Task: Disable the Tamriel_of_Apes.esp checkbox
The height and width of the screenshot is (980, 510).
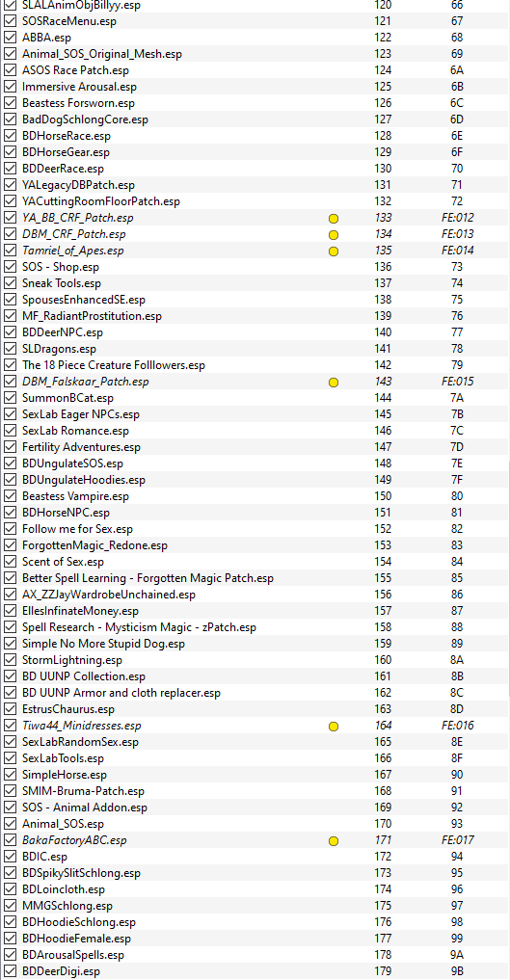Action: (x=10, y=251)
